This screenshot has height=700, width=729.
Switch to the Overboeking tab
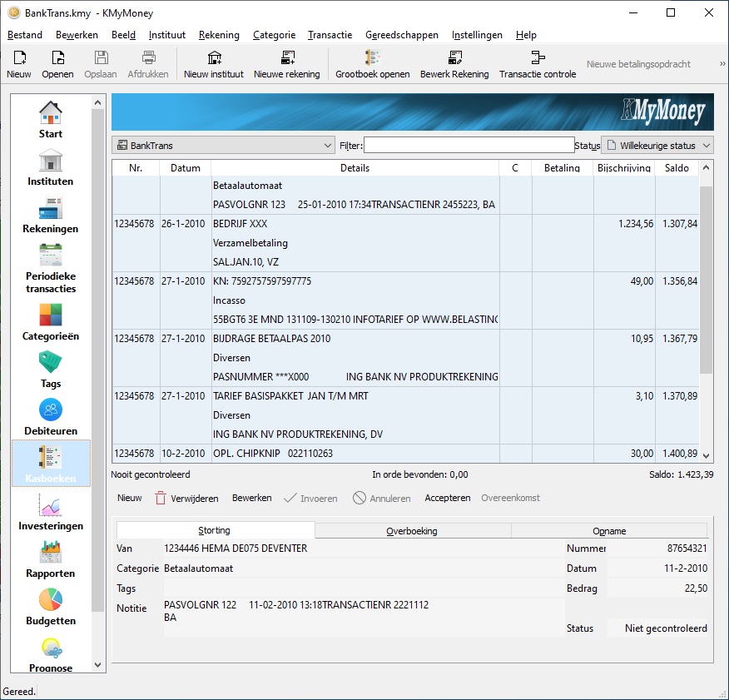[412, 531]
